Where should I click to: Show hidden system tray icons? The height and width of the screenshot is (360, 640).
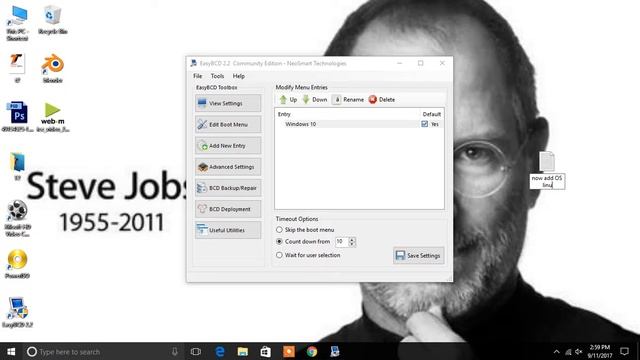coord(556,351)
